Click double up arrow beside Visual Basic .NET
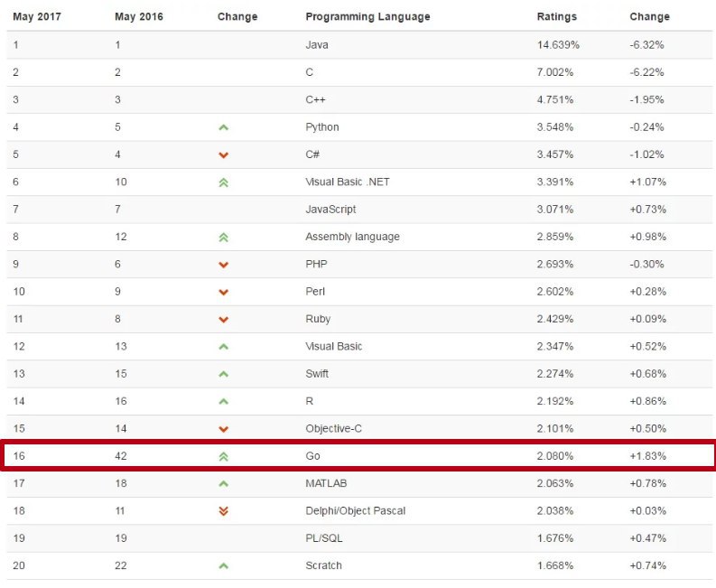This screenshot has width=716, height=588. [x=224, y=182]
